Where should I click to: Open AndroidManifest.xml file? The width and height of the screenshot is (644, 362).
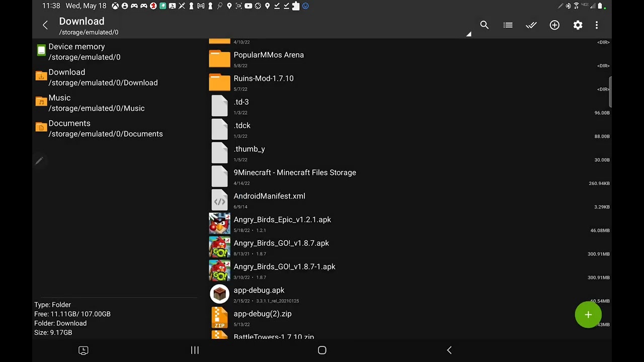point(409,201)
